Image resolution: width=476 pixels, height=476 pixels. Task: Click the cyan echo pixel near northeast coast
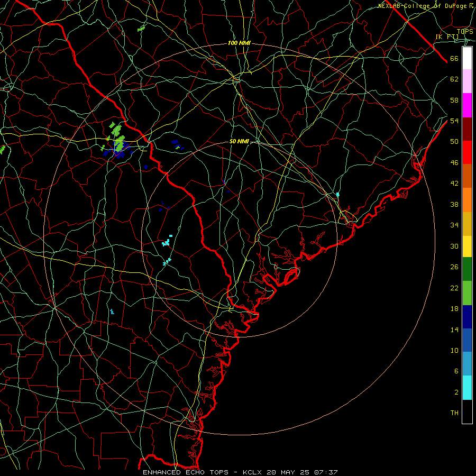(337, 194)
